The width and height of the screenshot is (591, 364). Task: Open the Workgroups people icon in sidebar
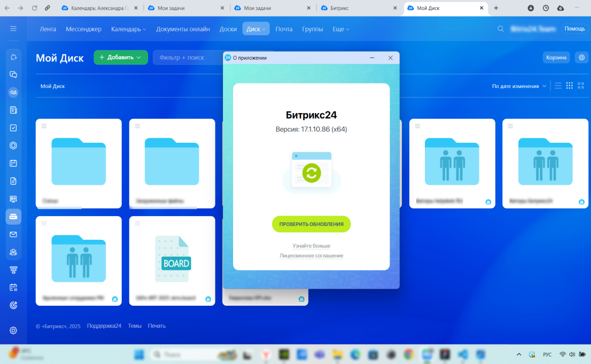pyautogui.click(x=13, y=252)
